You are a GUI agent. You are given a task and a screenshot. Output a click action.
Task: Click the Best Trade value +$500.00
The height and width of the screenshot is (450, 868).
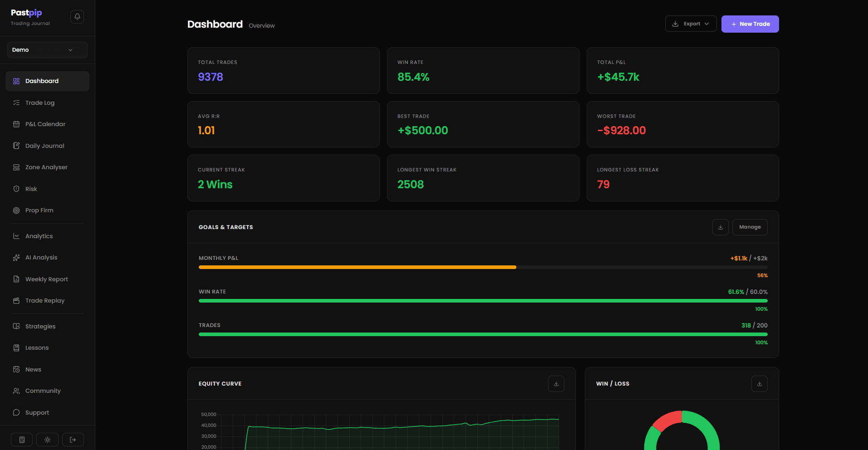pos(422,131)
